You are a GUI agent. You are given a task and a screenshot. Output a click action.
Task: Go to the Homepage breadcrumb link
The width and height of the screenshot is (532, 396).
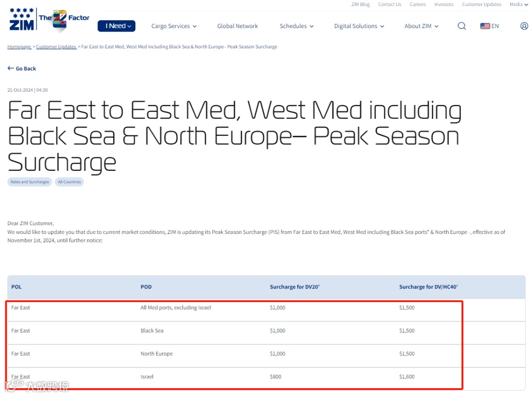(x=19, y=47)
